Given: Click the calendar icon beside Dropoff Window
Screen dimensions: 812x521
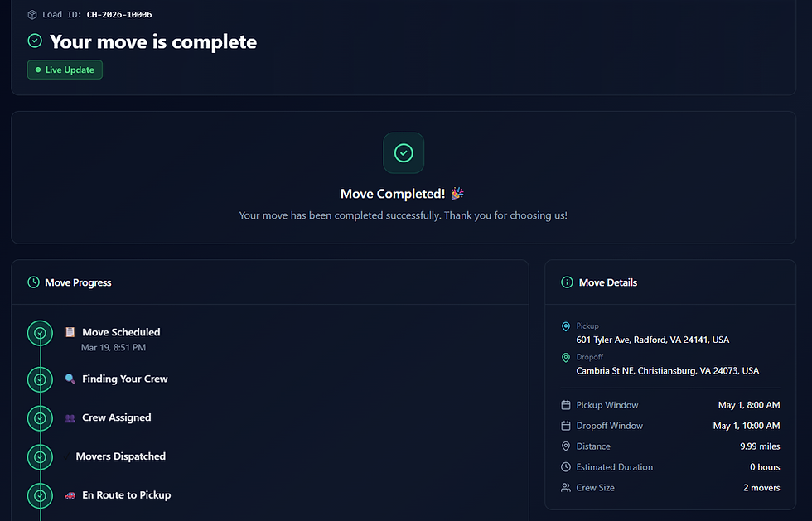Looking at the screenshot, I should click(x=565, y=426).
